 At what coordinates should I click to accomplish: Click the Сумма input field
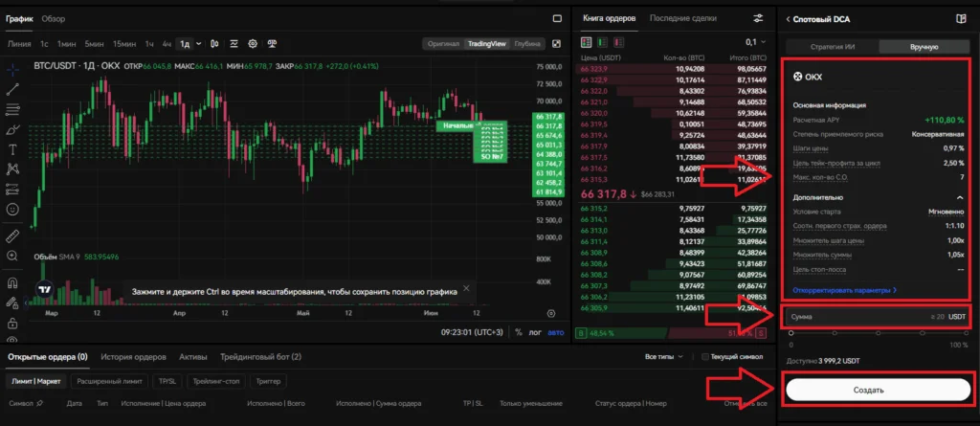pos(878,317)
